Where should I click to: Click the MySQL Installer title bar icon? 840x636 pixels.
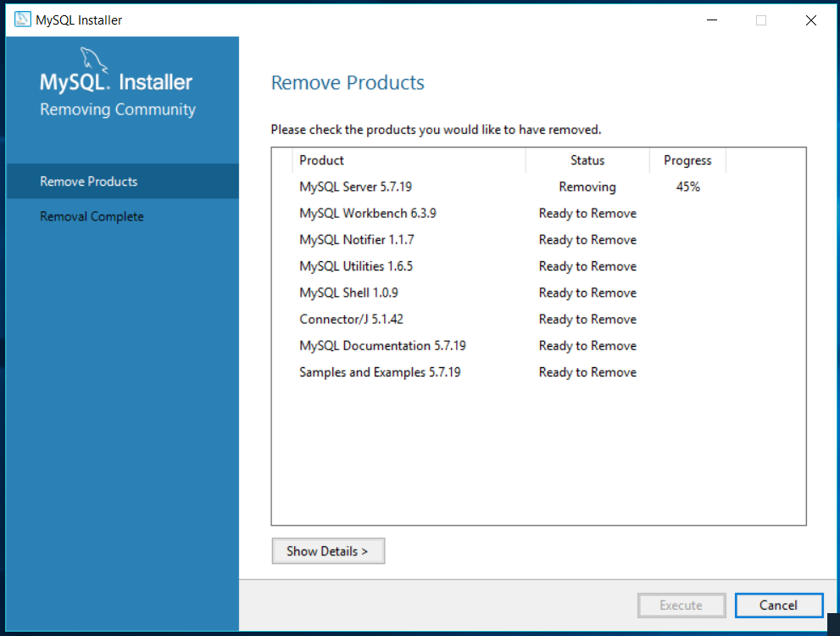click(23, 20)
